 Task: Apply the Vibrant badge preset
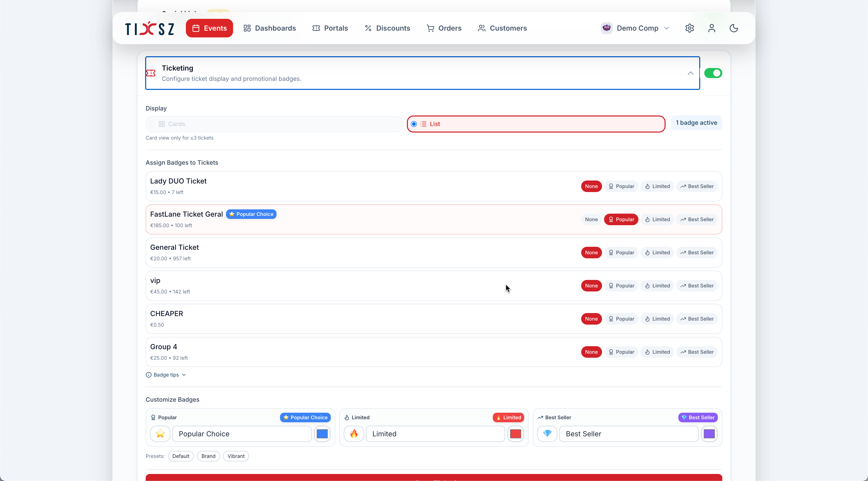(x=236, y=456)
